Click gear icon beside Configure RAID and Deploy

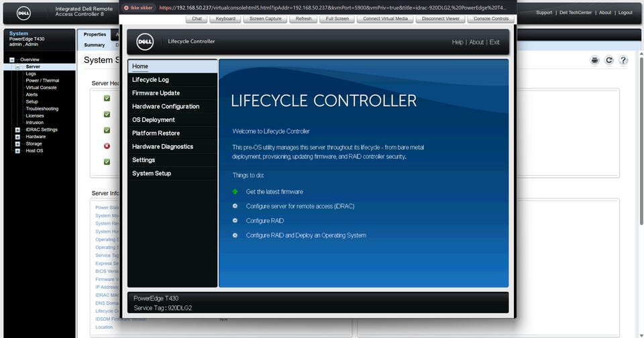[235, 235]
